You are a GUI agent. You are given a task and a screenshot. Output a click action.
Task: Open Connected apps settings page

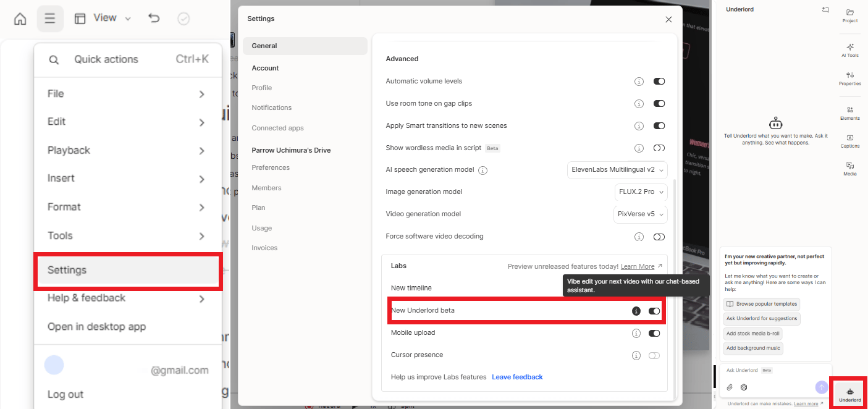[x=278, y=129]
